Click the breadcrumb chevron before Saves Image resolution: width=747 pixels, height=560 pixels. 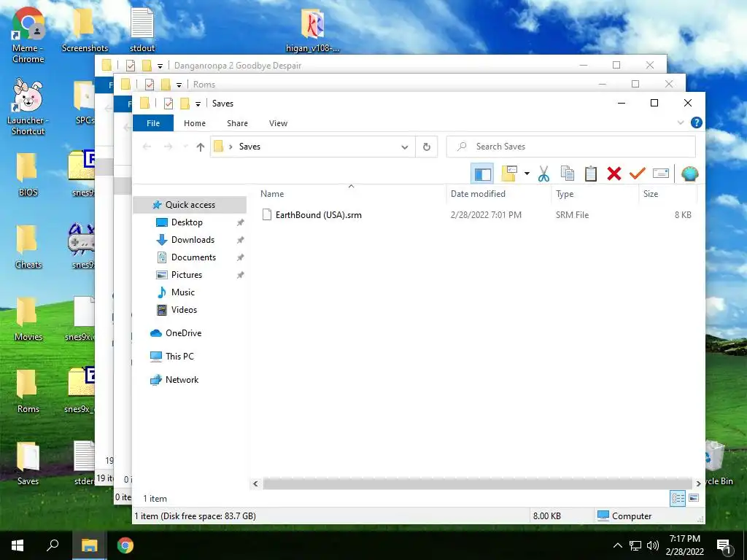point(231,147)
